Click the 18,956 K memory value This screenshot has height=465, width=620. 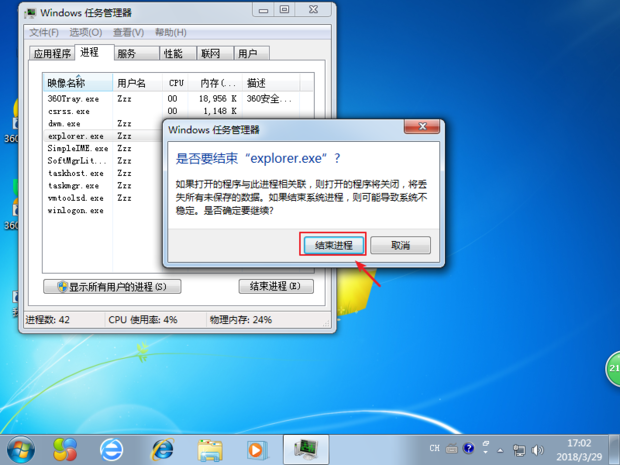pos(217,98)
